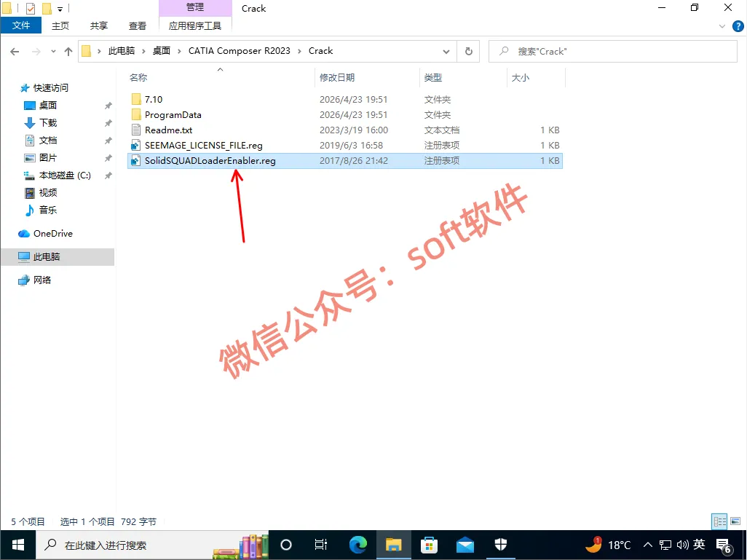Select the 管理 contextual tab header

click(x=195, y=7)
